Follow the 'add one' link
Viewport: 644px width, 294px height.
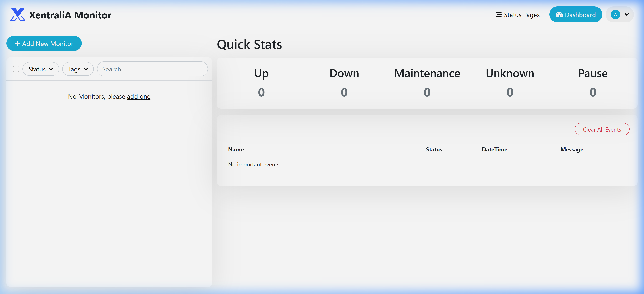(x=139, y=96)
